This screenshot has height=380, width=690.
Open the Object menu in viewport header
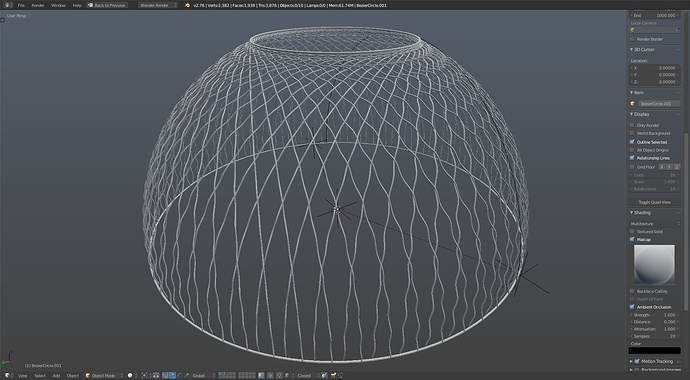(73, 376)
